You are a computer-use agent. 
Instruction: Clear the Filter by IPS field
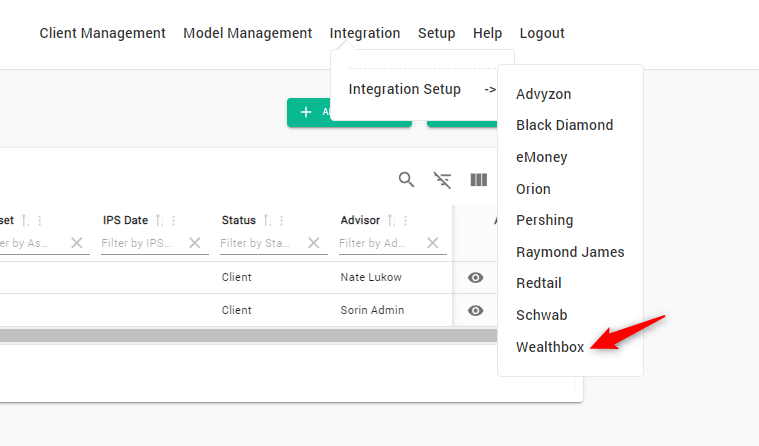point(195,243)
